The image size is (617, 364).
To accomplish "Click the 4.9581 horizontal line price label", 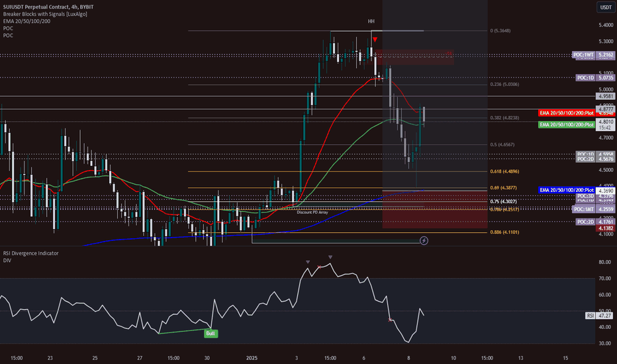I will pos(606,97).
